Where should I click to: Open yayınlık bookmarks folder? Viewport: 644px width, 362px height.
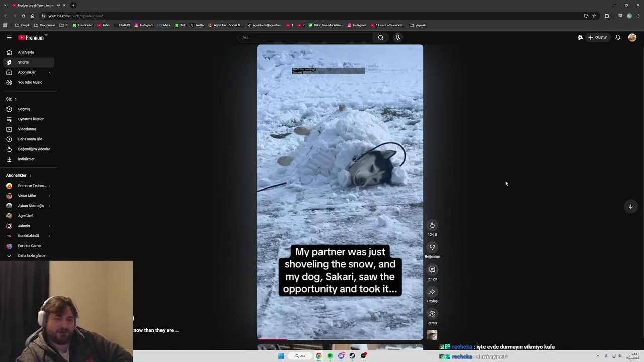tap(418, 25)
